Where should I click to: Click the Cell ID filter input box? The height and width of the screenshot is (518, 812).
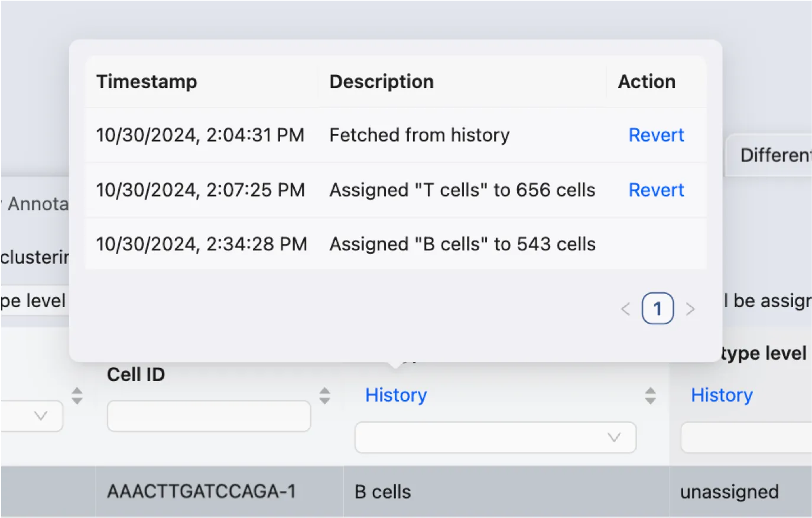click(209, 416)
